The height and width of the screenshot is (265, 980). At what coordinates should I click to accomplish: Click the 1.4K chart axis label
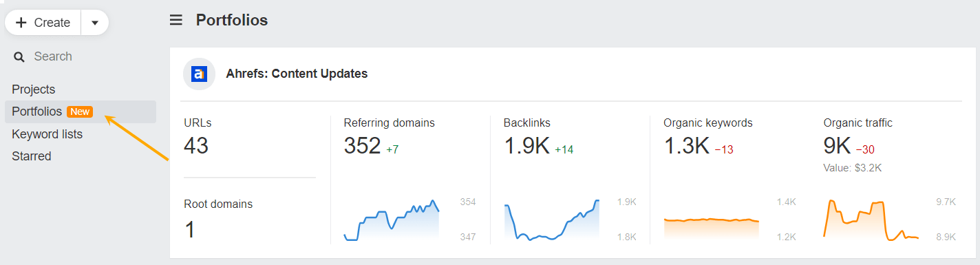(787, 202)
